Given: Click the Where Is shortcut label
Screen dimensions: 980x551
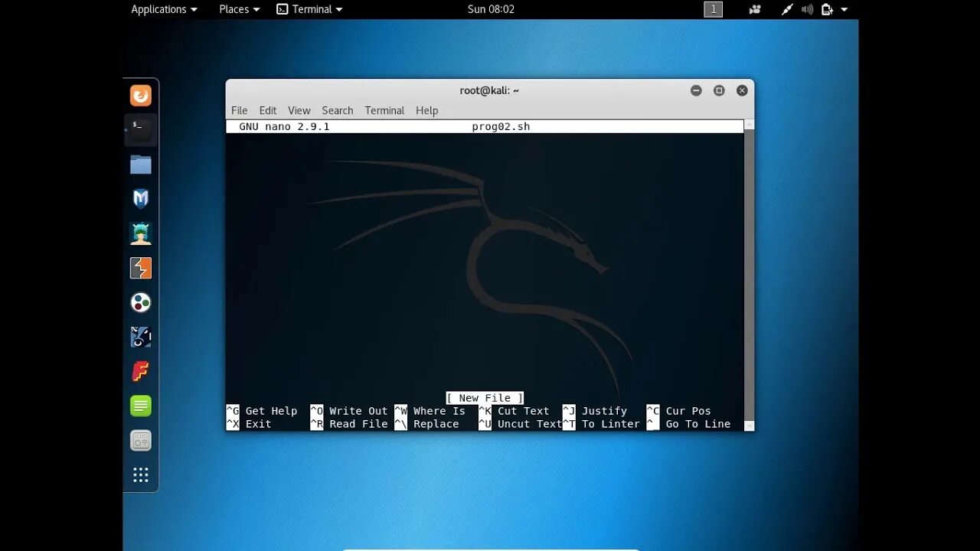Looking at the screenshot, I should click(439, 411).
